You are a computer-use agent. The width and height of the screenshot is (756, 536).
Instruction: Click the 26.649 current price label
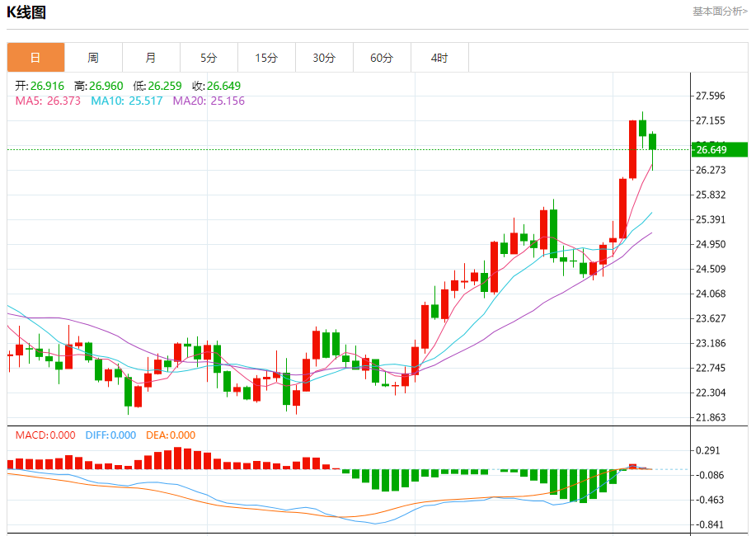click(x=720, y=149)
